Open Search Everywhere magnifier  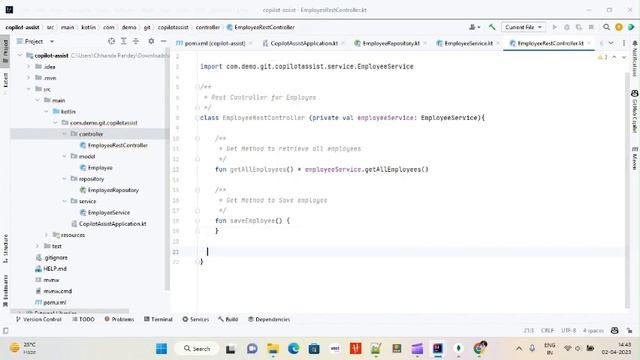click(606, 27)
